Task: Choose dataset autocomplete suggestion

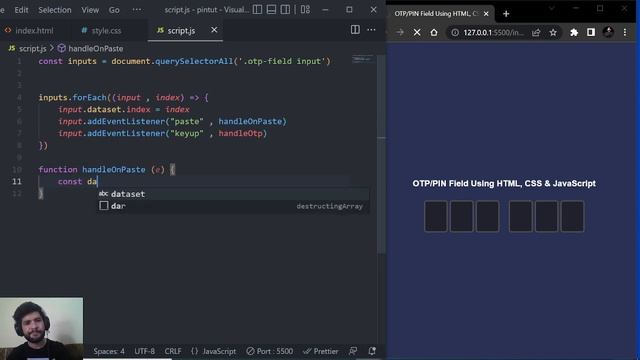Action: point(233,194)
